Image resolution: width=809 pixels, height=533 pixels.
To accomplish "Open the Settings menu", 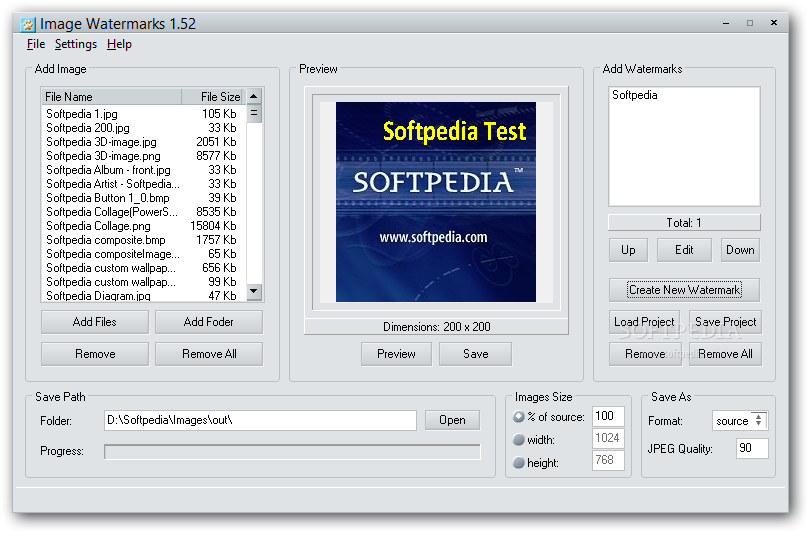I will (x=76, y=44).
